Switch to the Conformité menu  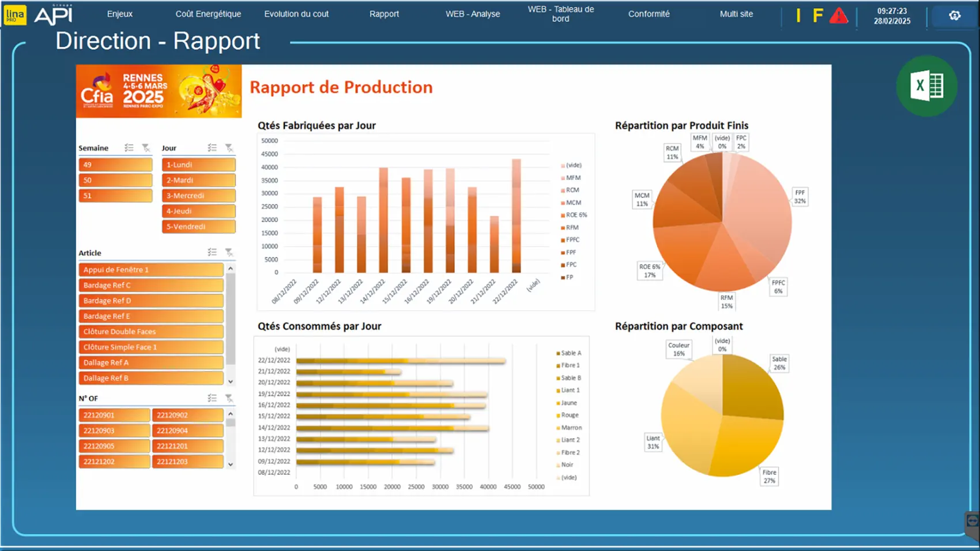(x=649, y=14)
